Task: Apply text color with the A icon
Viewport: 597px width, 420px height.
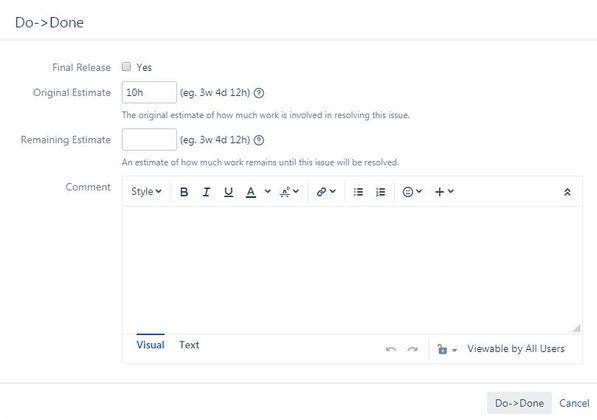Action: click(251, 192)
